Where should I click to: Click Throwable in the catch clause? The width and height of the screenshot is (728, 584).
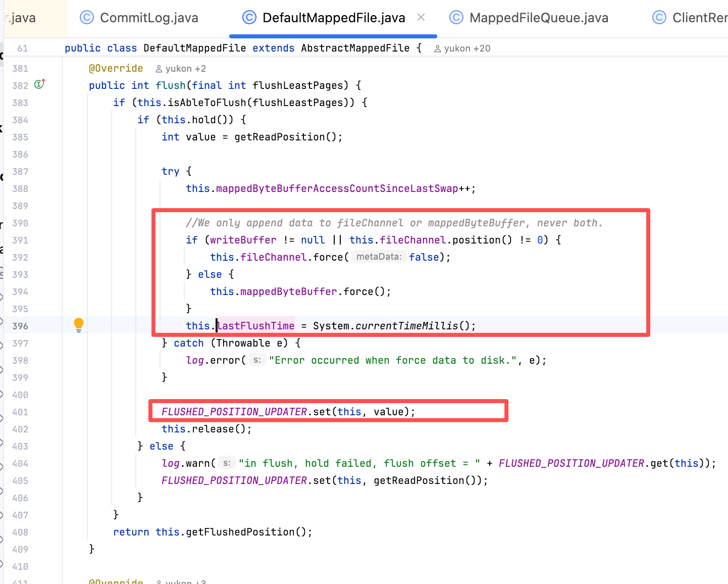[x=243, y=343]
